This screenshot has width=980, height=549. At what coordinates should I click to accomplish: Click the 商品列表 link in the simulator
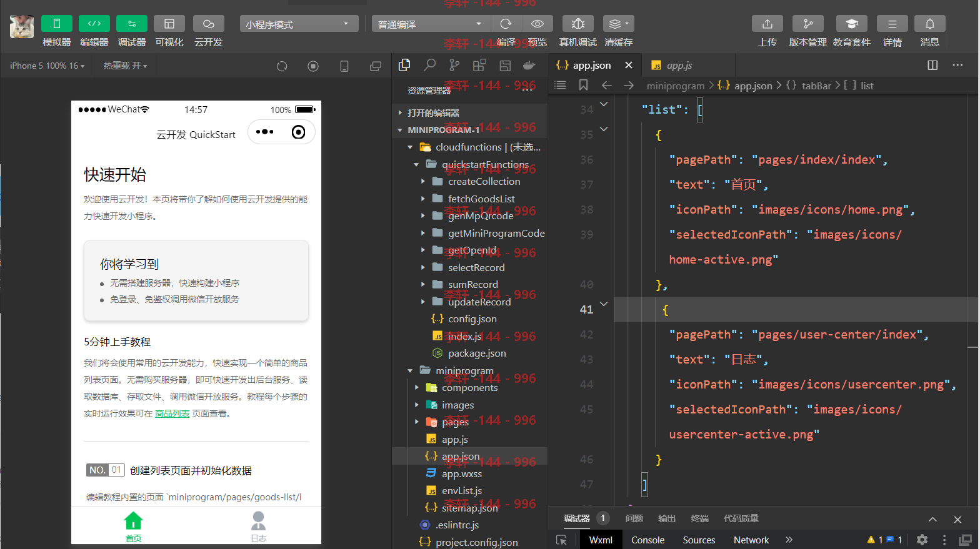point(172,413)
